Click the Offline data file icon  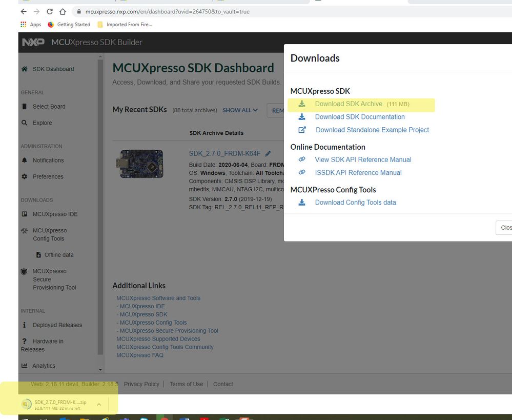tap(38, 254)
